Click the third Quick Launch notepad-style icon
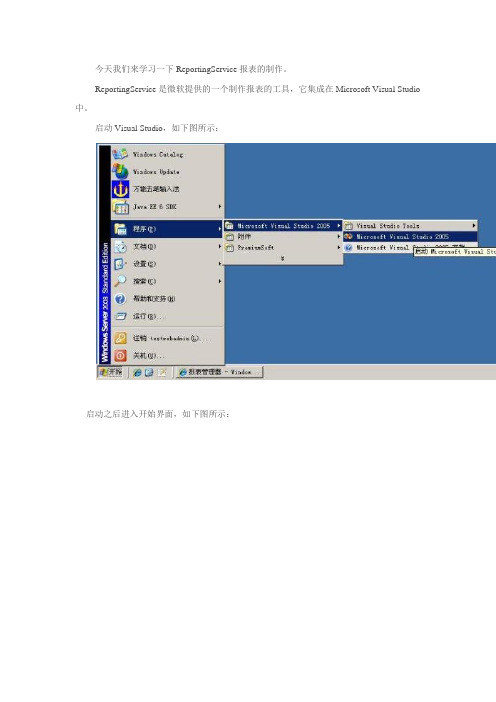 tap(162, 372)
